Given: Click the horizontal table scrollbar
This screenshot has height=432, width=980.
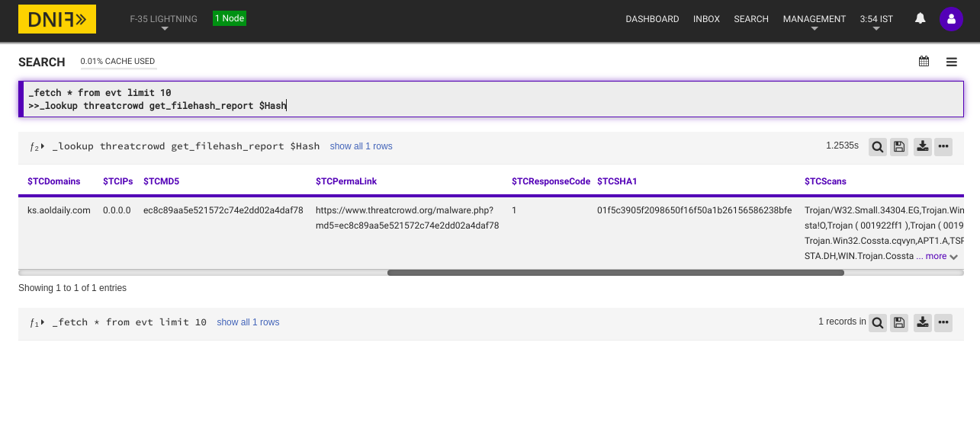Looking at the screenshot, I should (x=615, y=272).
